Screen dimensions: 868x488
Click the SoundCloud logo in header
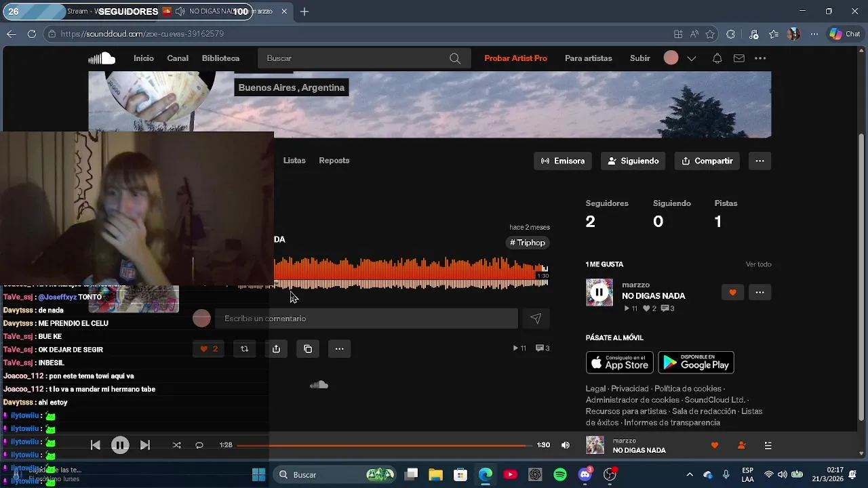(102, 58)
